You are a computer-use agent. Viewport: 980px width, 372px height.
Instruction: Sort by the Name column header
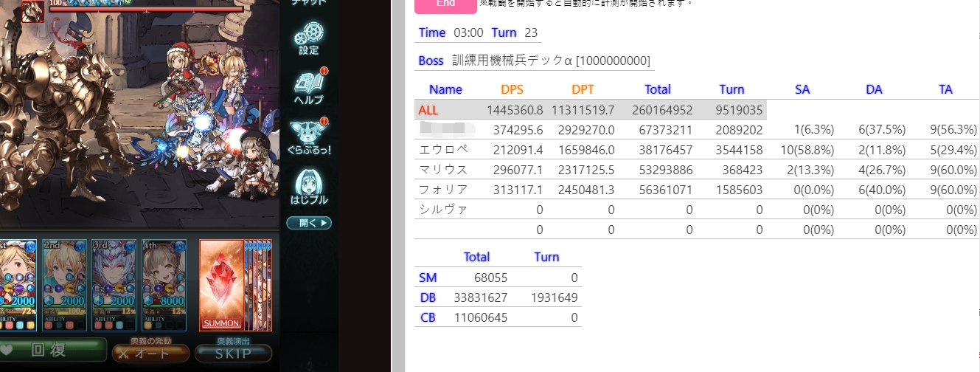(445, 89)
